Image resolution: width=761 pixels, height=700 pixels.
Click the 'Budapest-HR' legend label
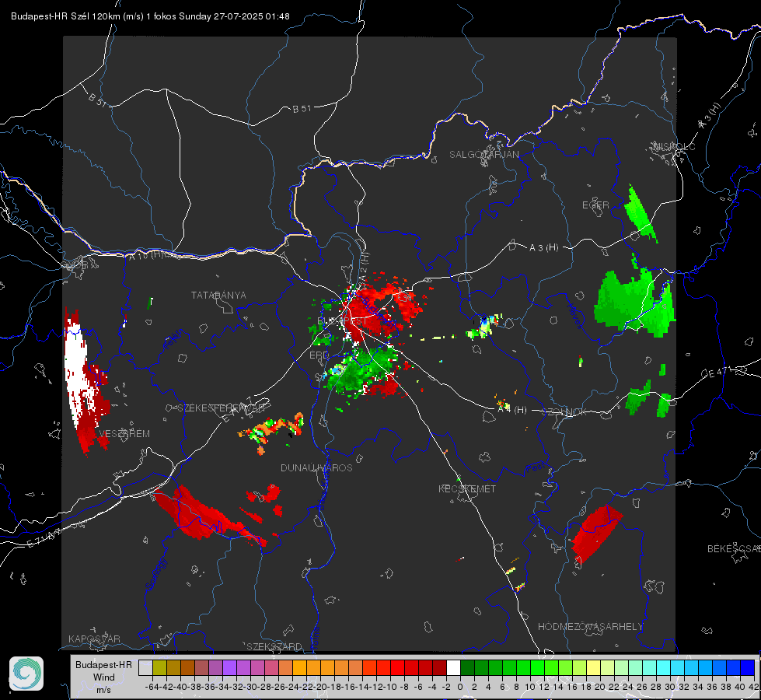pos(104,664)
